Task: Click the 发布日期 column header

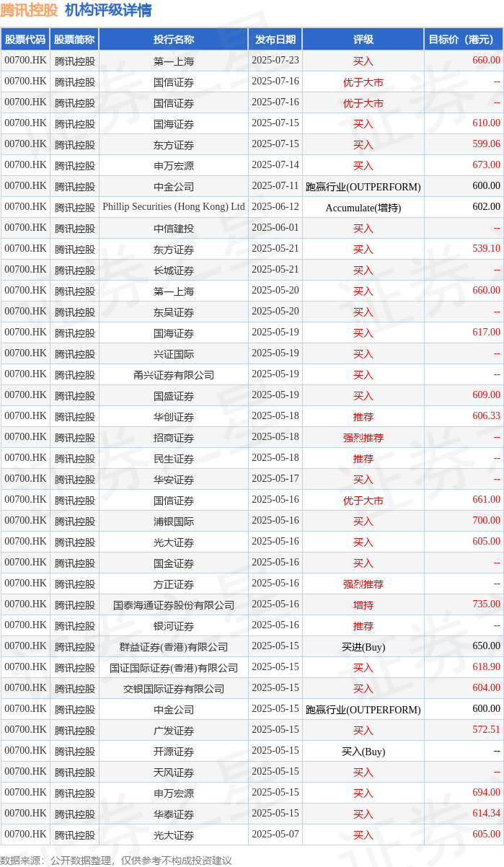Action: tap(275, 40)
